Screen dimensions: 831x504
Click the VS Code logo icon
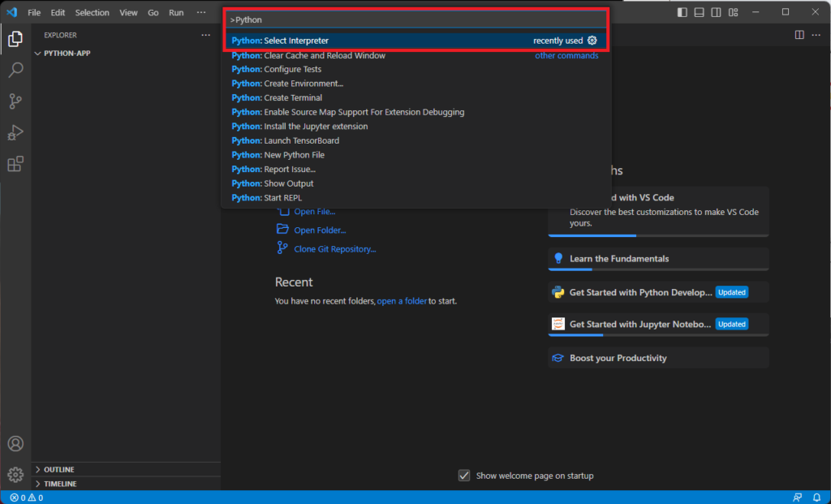tap(11, 11)
